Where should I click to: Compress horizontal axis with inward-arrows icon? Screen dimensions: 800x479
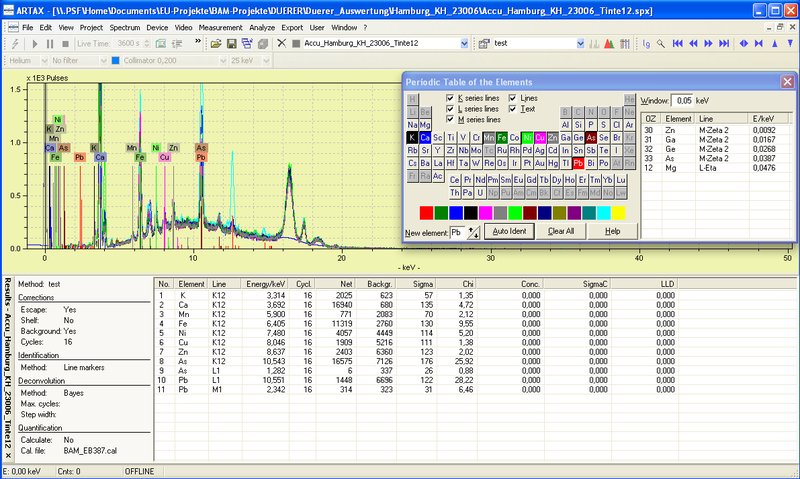(x=759, y=44)
